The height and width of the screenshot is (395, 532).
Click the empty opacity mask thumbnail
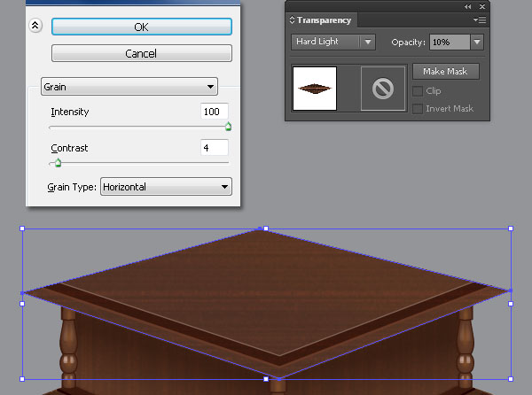click(383, 89)
